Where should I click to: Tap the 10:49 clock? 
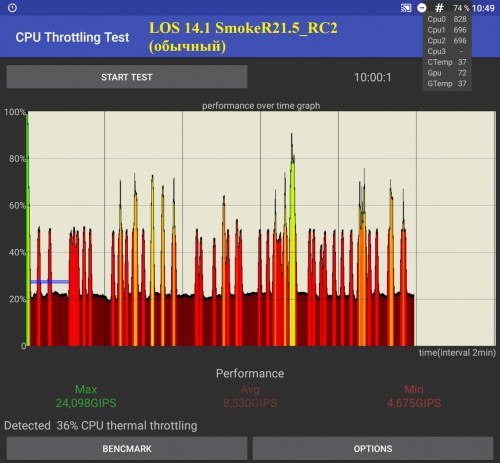tap(483, 8)
